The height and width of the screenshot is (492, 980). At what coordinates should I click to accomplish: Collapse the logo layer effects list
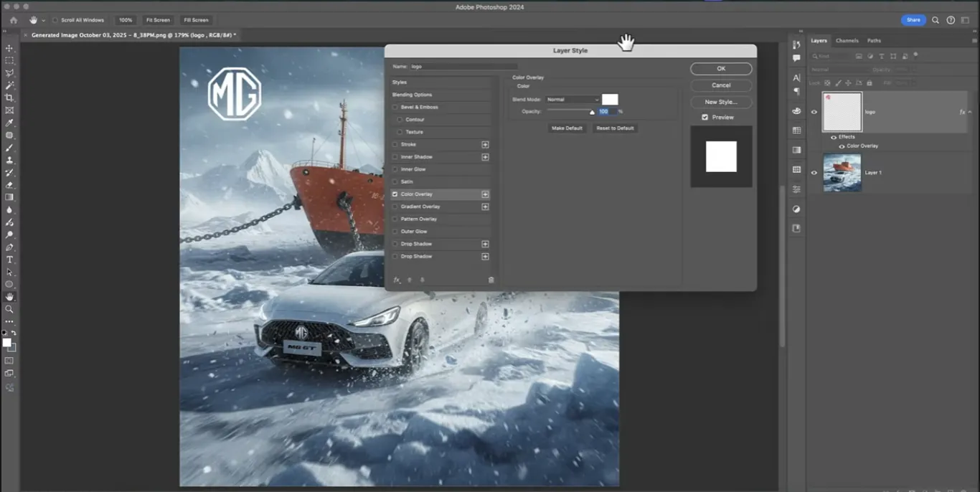pyautogui.click(x=970, y=112)
